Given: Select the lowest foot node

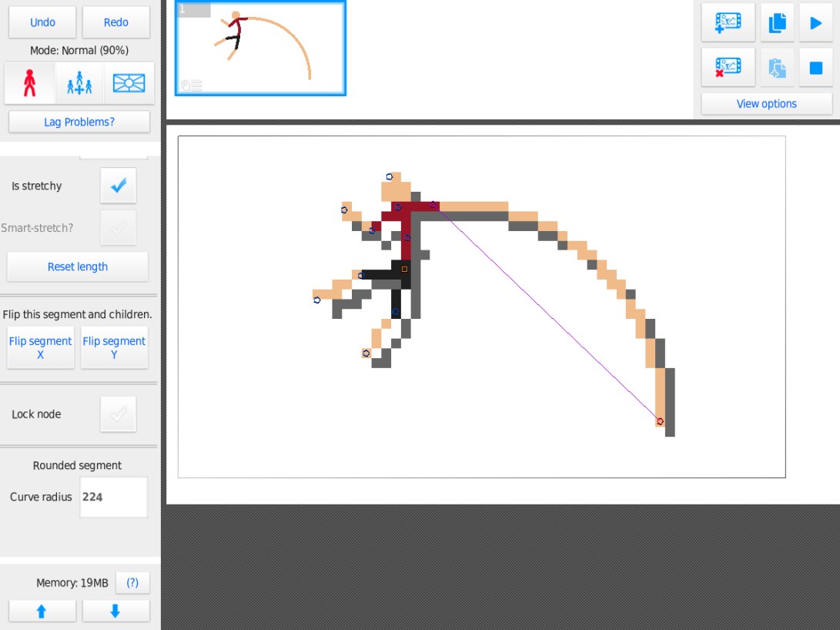Looking at the screenshot, I should point(366,353).
